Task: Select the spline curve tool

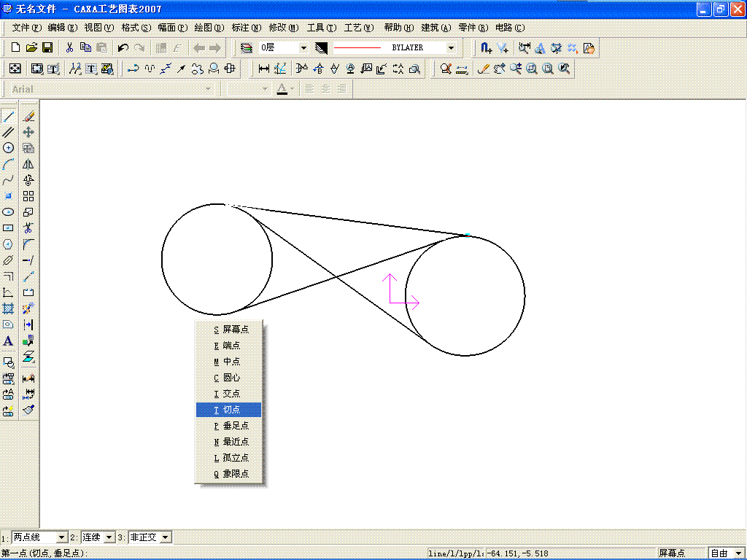Action: point(8,180)
